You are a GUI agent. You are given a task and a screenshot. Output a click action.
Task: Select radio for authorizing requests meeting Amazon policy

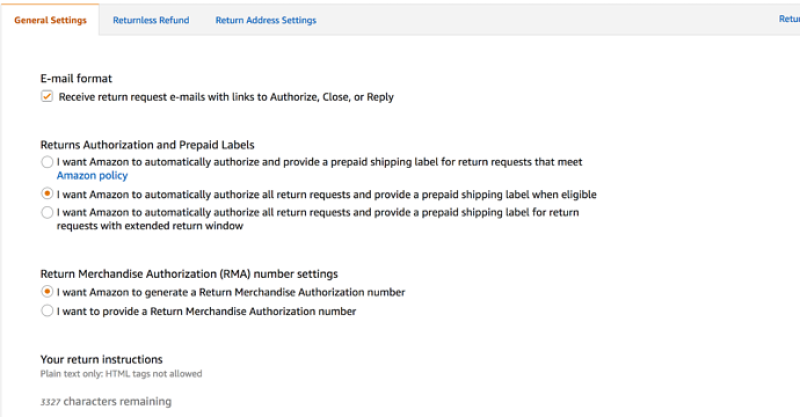(x=47, y=162)
